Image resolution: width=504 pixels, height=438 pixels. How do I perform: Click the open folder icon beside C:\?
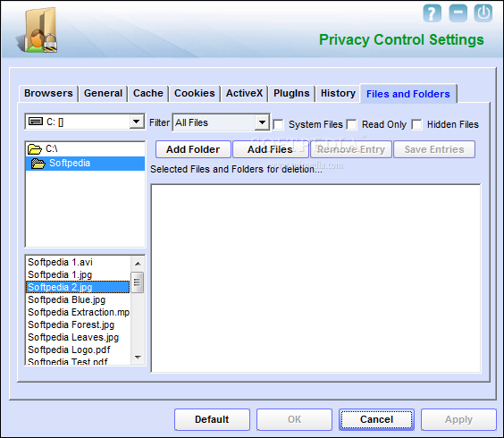tap(34, 149)
